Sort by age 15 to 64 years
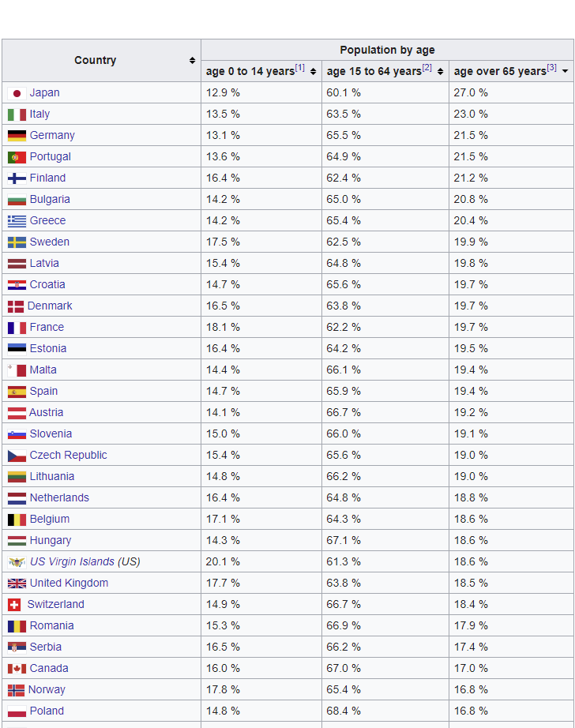 tap(440, 72)
